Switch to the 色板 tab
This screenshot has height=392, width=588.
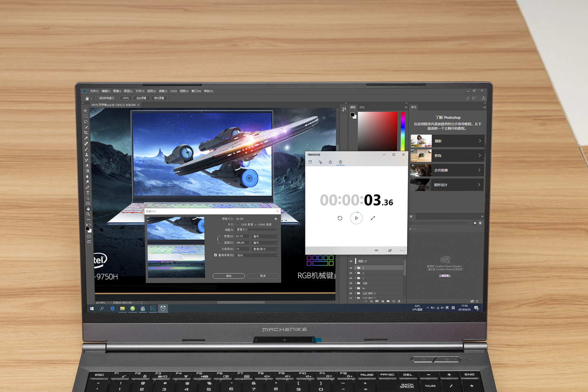[x=362, y=107]
